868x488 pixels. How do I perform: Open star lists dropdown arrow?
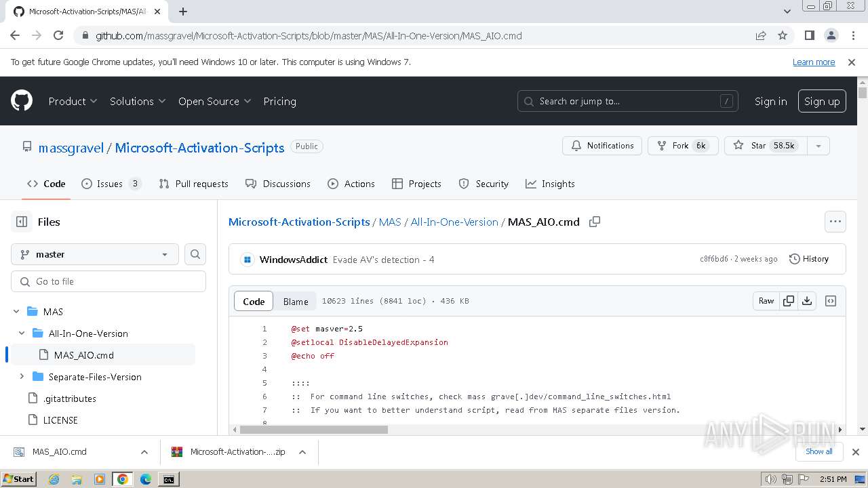pos(818,146)
